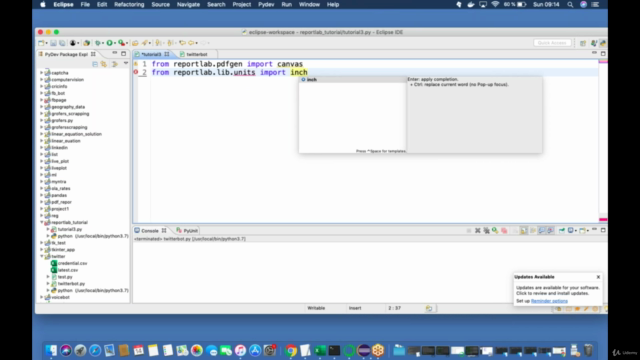The image size is (640, 360).
Task: Click Pin Console icon
Action: point(562,231)
